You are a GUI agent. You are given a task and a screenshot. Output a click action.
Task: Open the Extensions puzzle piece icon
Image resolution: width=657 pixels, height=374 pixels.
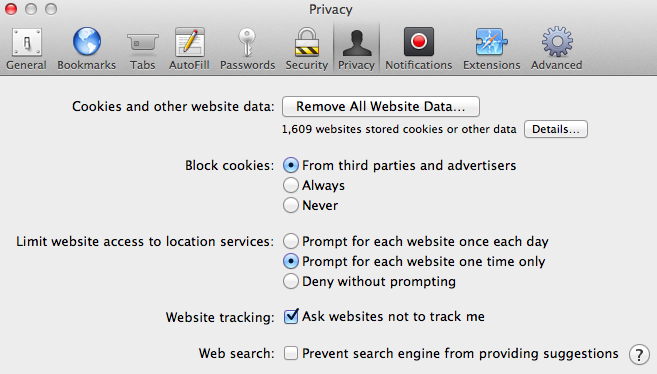click(x=491, y=42)
